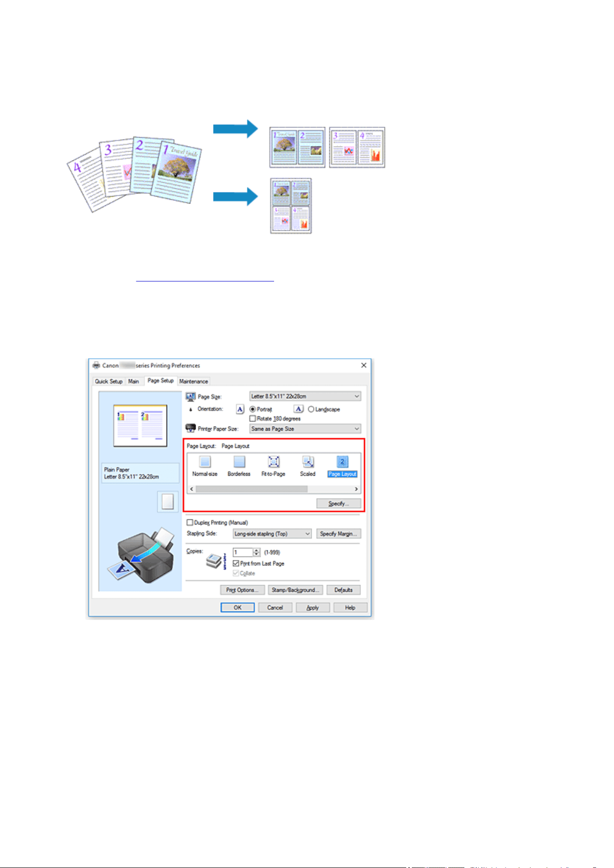Click the layout list scroll-right arrow

tap(356, 489)
